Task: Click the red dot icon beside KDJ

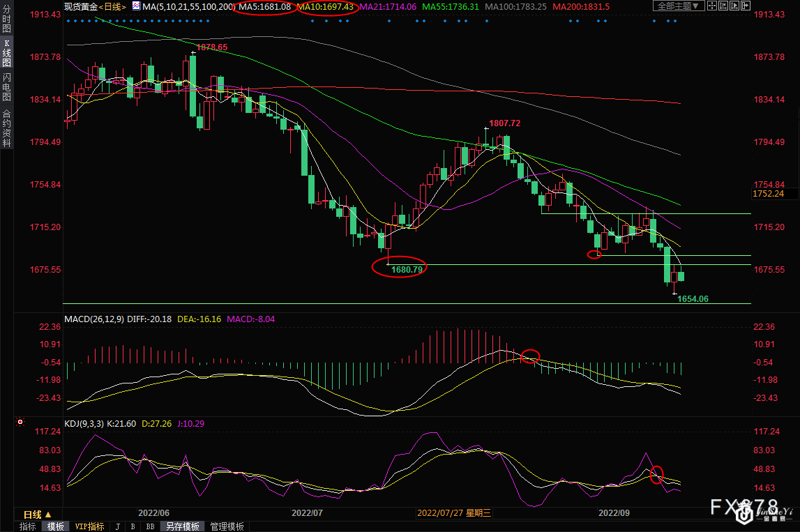Action: pos(20,423)
